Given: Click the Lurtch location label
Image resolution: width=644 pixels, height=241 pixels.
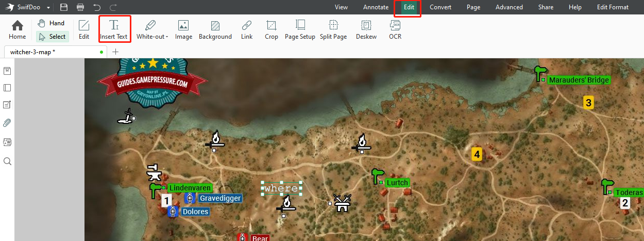Looking at the screenshot, I should point(397,183).
